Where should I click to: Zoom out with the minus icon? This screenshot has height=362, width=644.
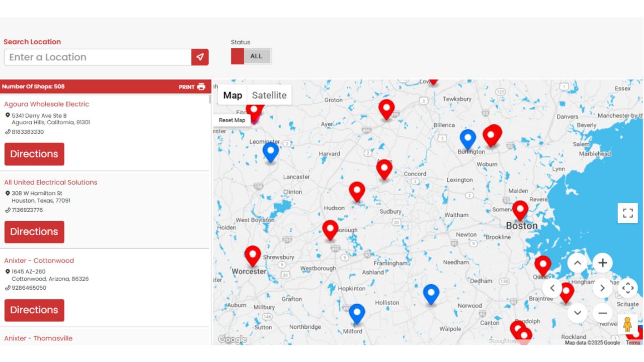coord(602,313)
